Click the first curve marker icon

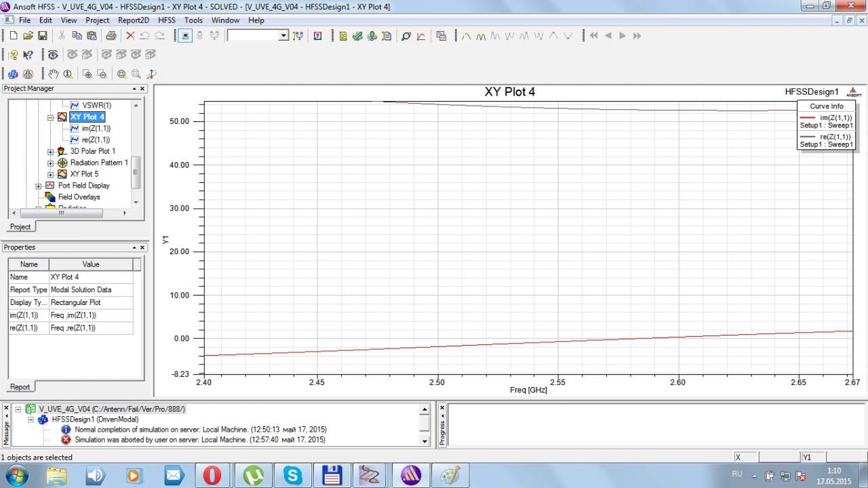[x=467, y=36]
